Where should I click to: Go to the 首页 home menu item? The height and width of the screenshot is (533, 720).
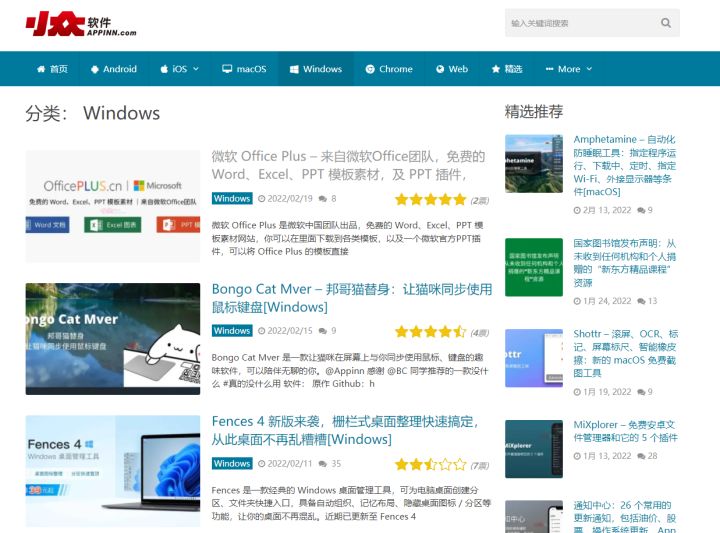click(52, 69)
